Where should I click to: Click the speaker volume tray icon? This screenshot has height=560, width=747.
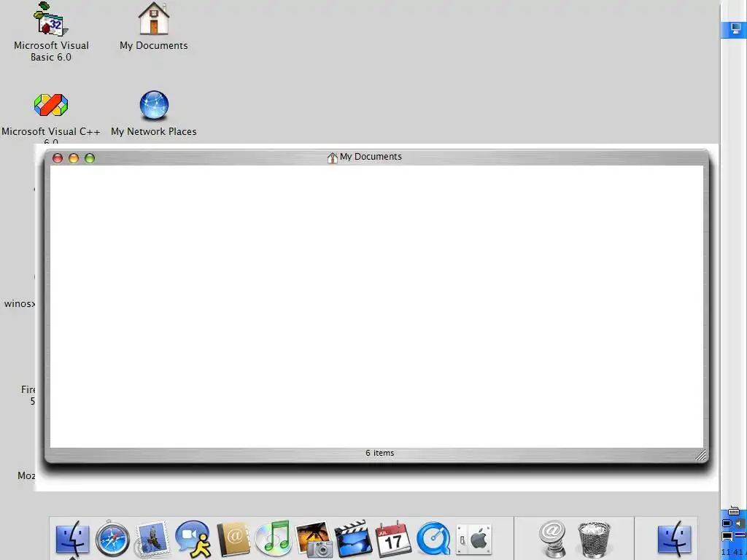(740, 524)
